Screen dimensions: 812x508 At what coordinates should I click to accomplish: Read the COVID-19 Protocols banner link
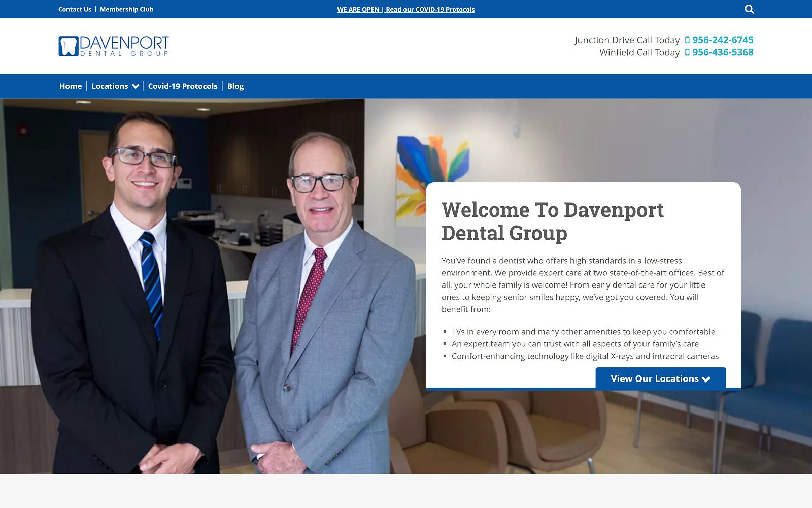tap(406, 9)
